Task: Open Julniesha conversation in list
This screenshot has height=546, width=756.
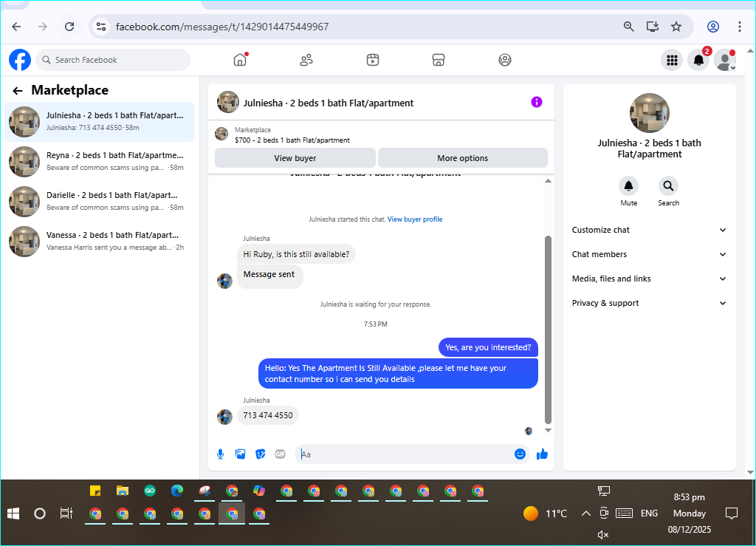Action: click(x=100, y=122)
